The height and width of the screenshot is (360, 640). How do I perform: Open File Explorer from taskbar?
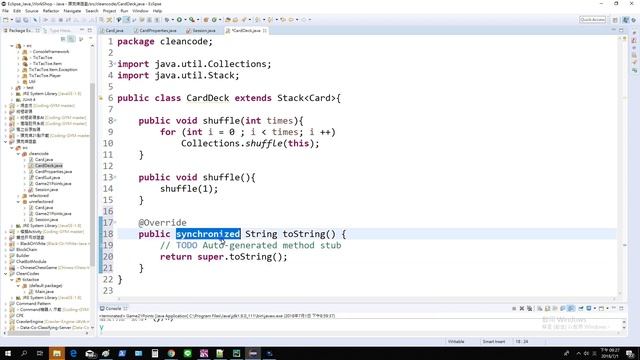click(x=57, y=353)
